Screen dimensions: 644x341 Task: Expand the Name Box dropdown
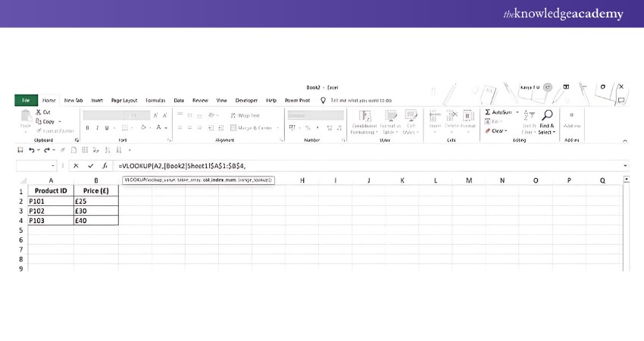tap(53, 165)
